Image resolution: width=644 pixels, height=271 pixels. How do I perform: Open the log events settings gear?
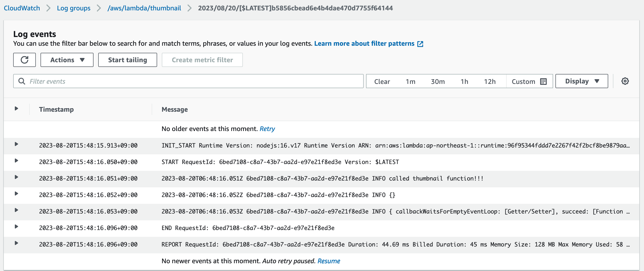[625, 81]
